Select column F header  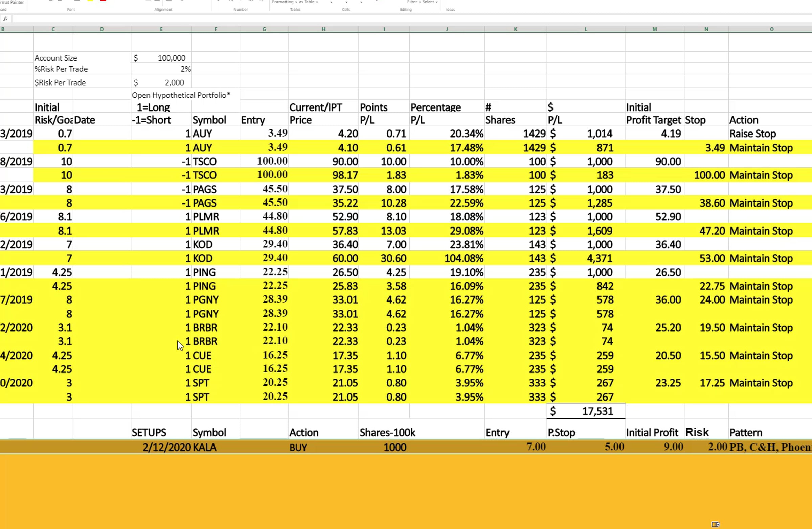pos(216,29)
